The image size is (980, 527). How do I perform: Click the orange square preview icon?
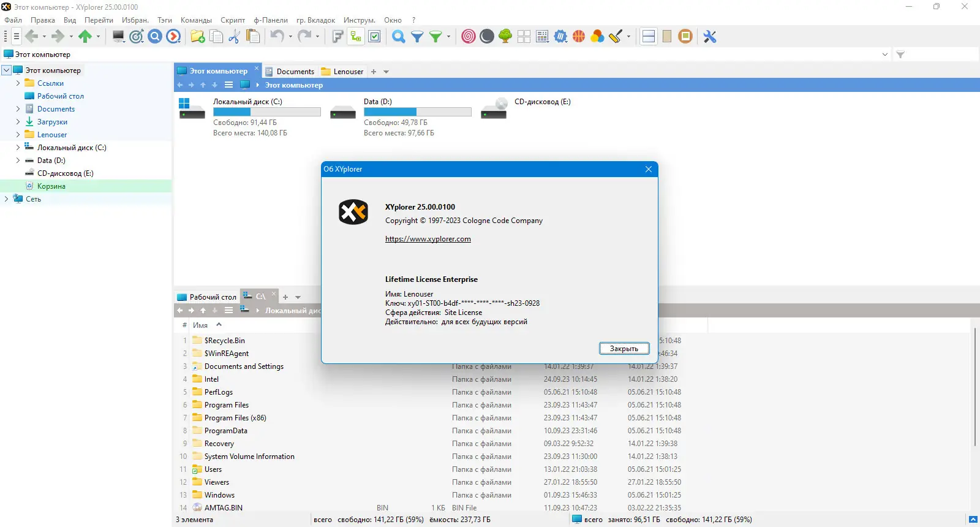click(685, 37)
